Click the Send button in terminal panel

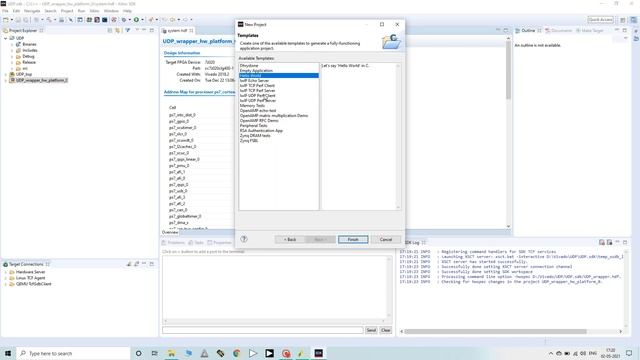(371, 330)
